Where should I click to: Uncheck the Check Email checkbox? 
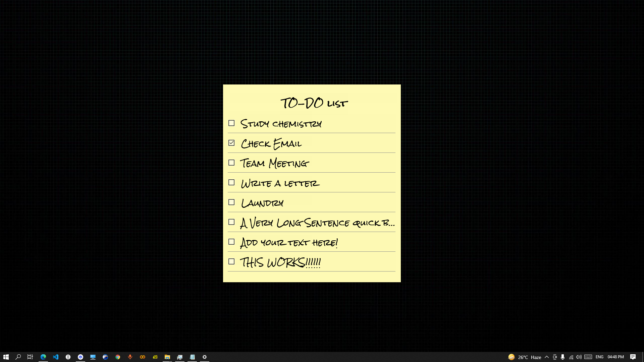click(231, 143)
